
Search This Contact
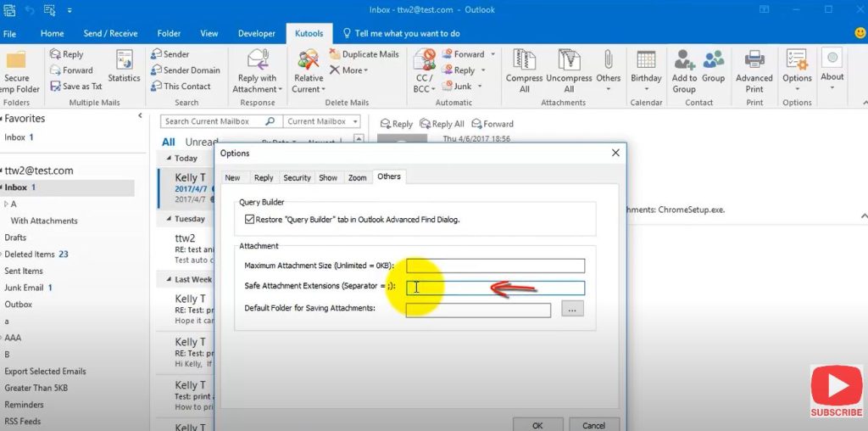click(x=181, y=87)
